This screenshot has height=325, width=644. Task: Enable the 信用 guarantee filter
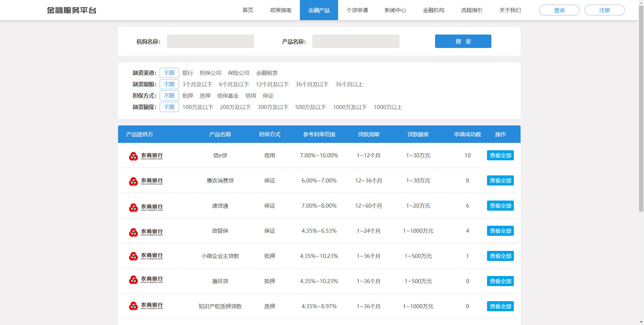pos(251,96)
